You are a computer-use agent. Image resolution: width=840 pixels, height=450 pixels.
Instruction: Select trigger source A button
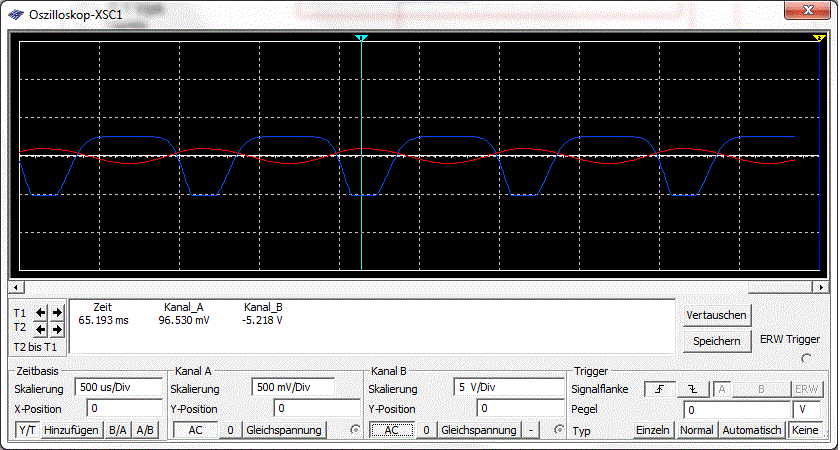(x=722, y=389)
